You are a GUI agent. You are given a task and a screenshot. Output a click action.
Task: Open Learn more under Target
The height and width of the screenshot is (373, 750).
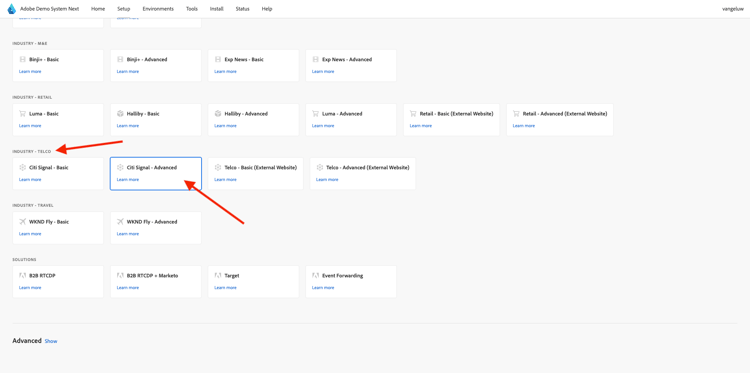click(225, 288)
